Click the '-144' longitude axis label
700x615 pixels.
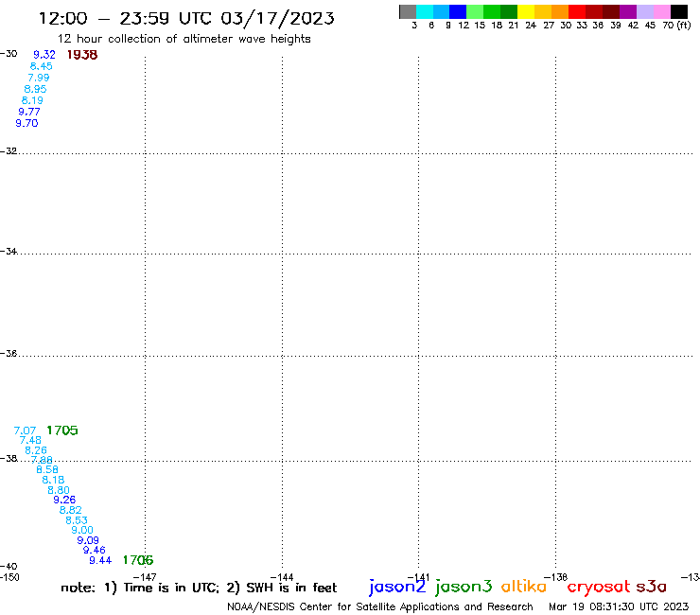click(282, 577)
